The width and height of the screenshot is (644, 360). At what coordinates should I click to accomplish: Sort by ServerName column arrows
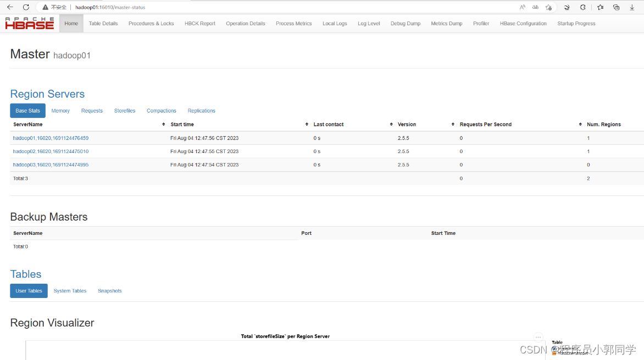point(163,124)
